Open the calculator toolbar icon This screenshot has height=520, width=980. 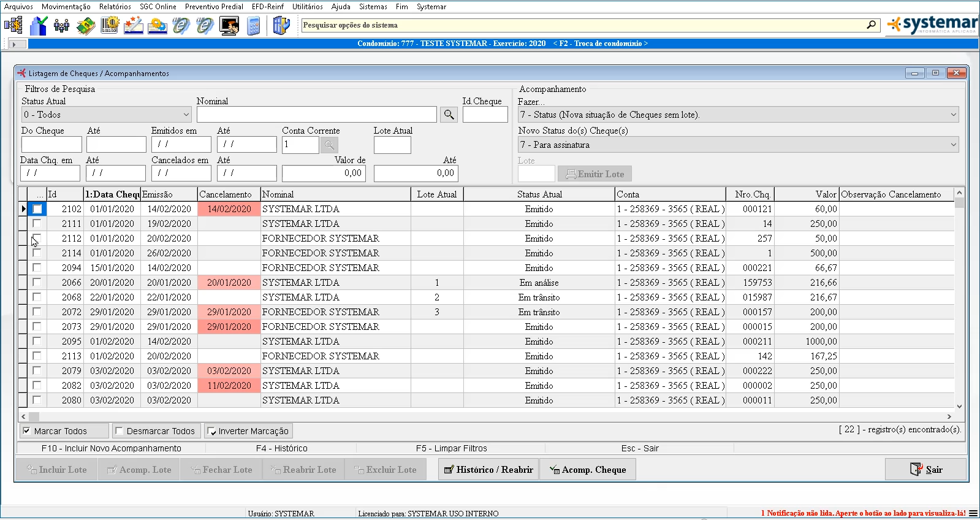pos(254,26)
